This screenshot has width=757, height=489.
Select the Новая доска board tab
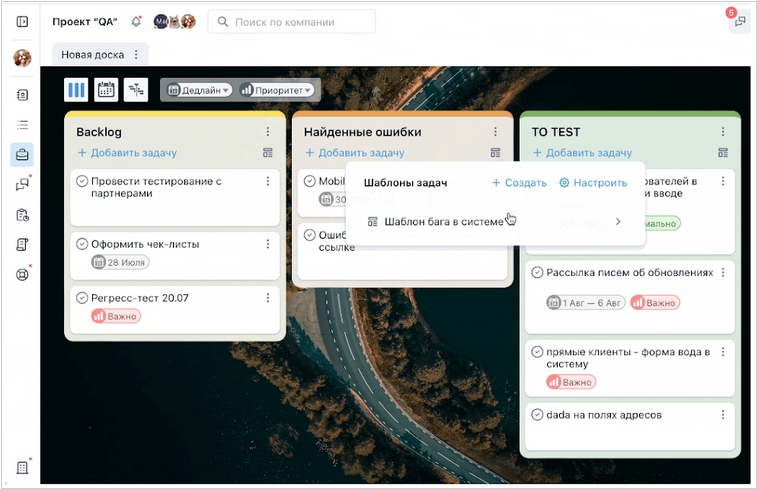[x=92, y=55]
